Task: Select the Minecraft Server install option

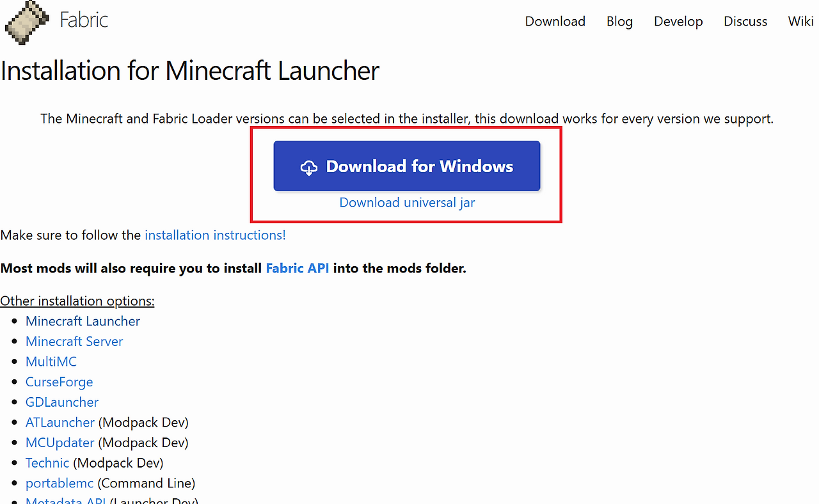Action: 74,342
